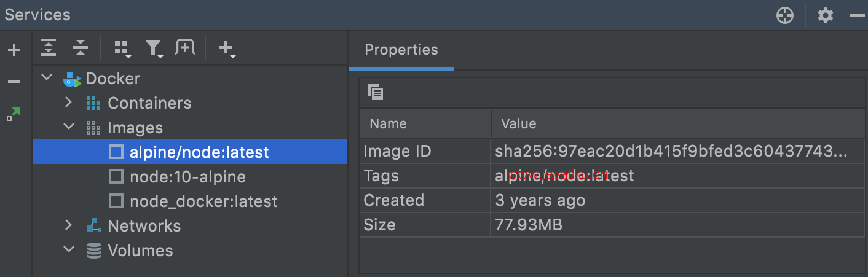Click the Name column header

point(425,124)
